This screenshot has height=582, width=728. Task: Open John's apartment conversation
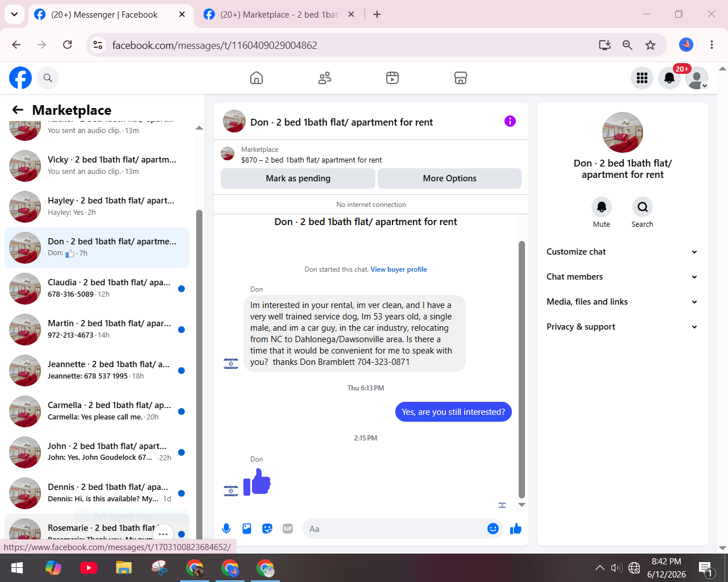pos(97,452)
